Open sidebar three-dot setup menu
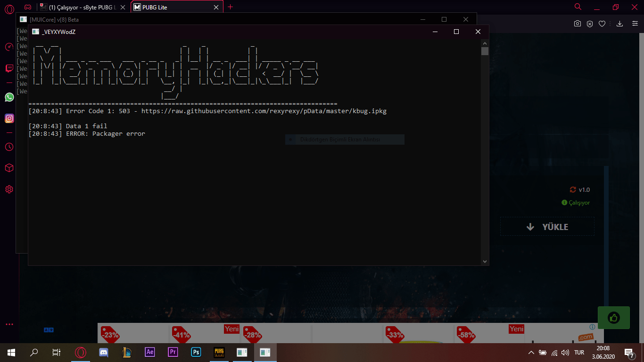This screenshot has height=362, width=644. [x=9, y=324]
